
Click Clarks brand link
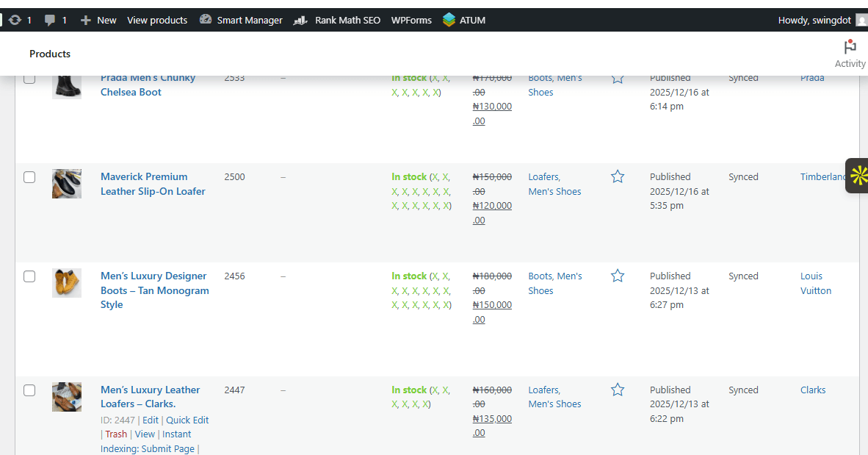(813, 390)
